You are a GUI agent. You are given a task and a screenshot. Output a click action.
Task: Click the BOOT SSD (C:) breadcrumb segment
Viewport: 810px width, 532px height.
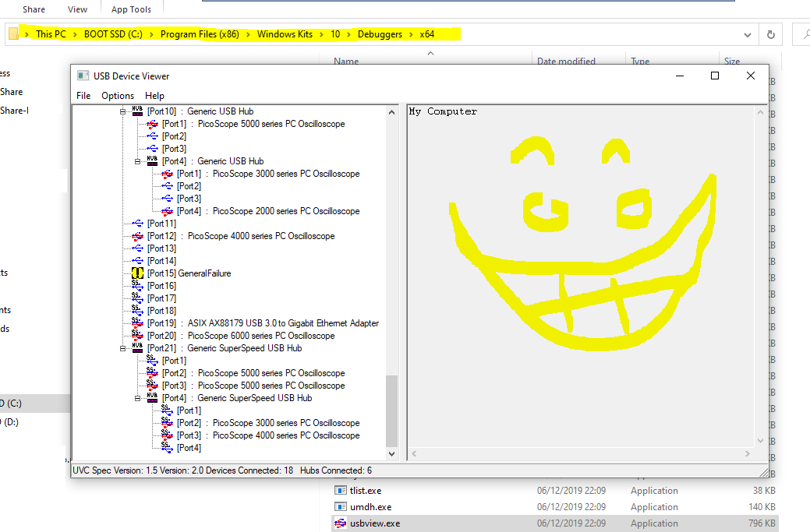tap(113, 34)
